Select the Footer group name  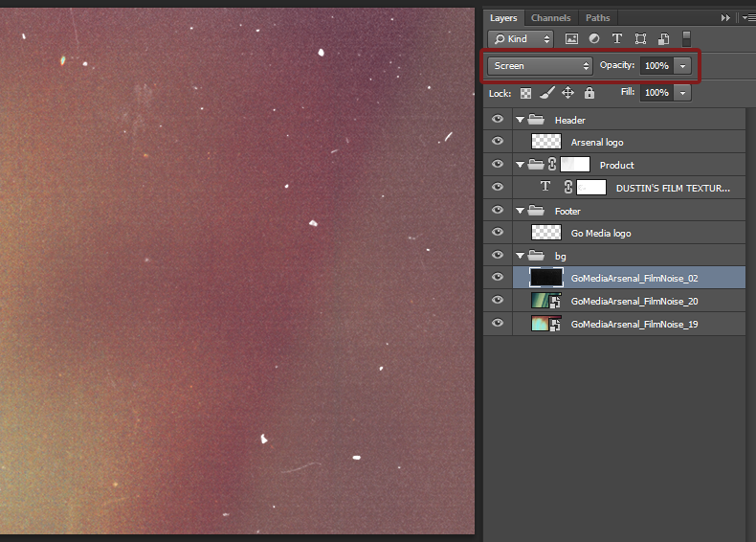(x=567, y=212)
